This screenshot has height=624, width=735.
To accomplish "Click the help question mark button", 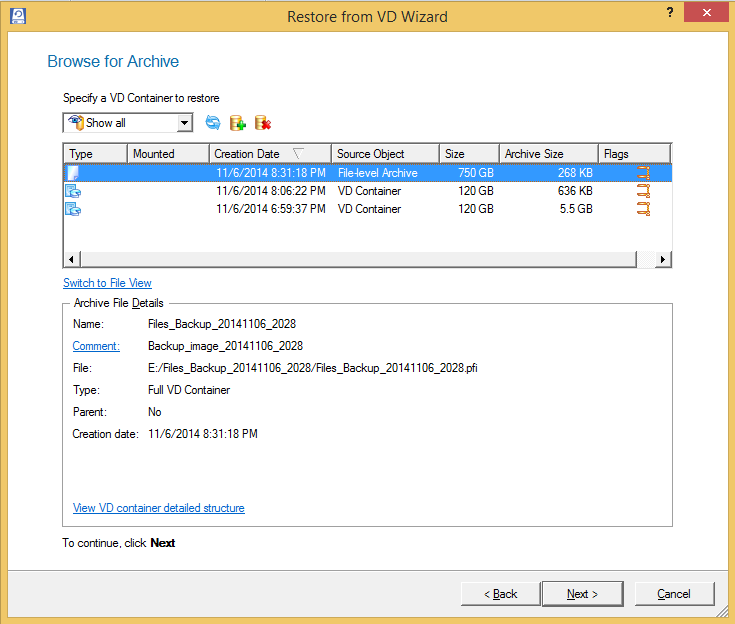I will pos(670,12).
